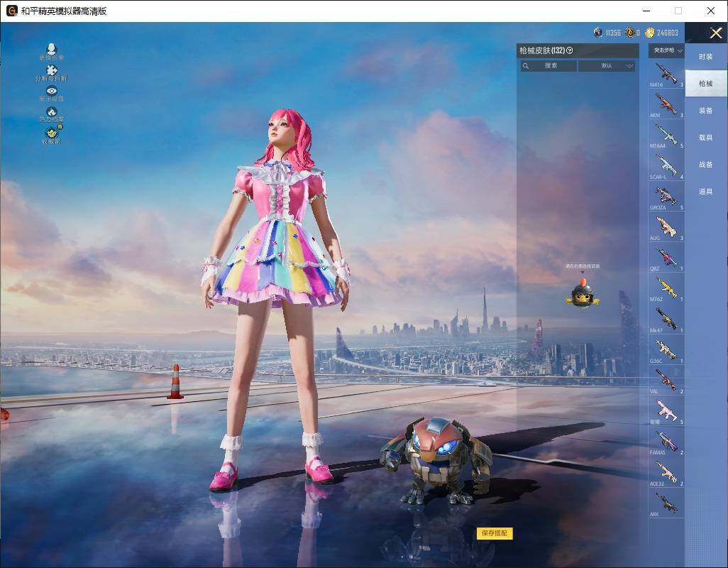Image resolution: width=728 pixels, height=568 pixels.
Task: Switch to the 时装 tab
Action: pyautogui.click(x=705, y=57)
